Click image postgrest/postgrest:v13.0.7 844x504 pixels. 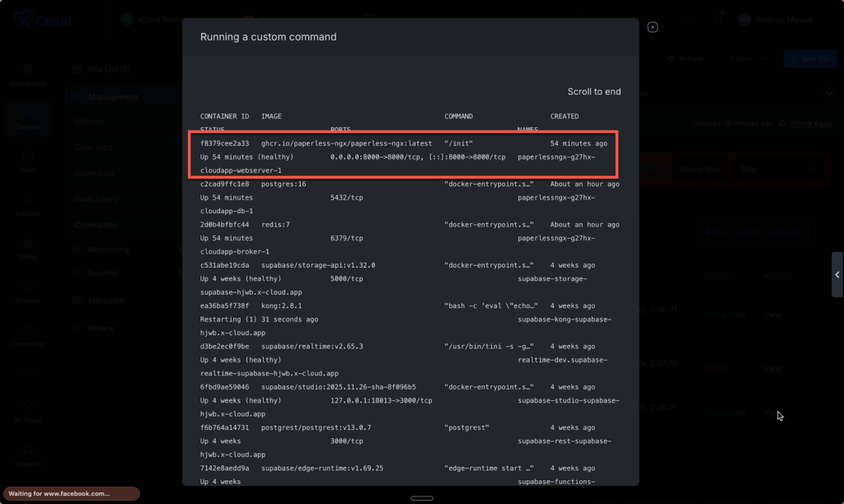tap(316, 427)
